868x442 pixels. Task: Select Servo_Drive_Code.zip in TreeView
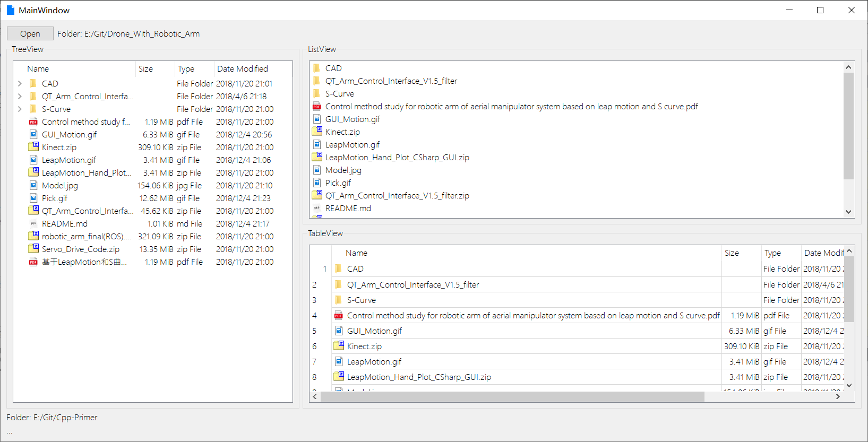tap(81, 249)
